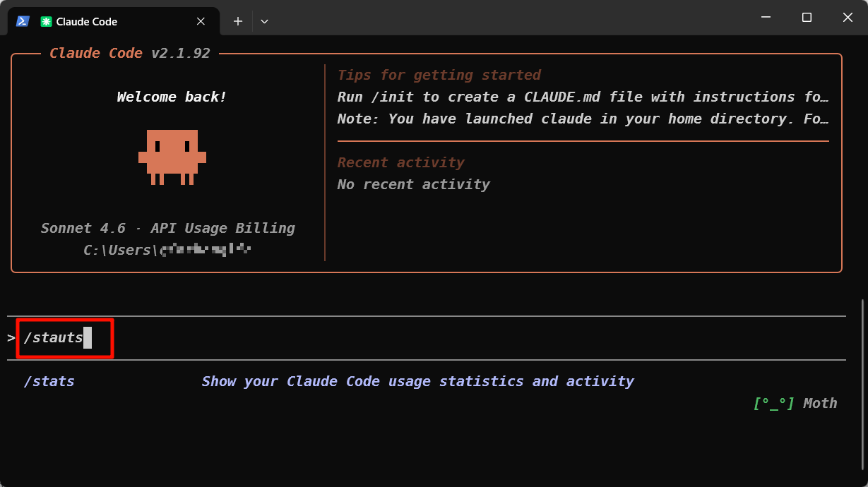Click the green Claude Code tab icon
This screenshot has height=487, width=868.
point(46,21)
